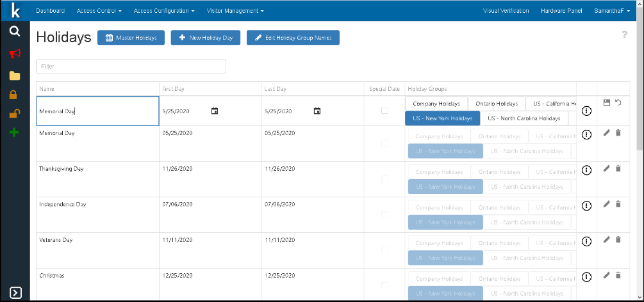Check Special Date box in editing row

384,111
